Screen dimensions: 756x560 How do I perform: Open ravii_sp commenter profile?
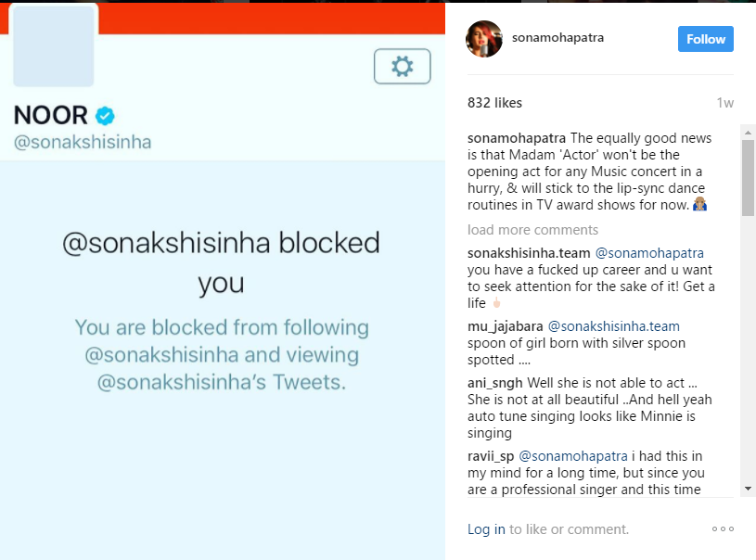491,456
